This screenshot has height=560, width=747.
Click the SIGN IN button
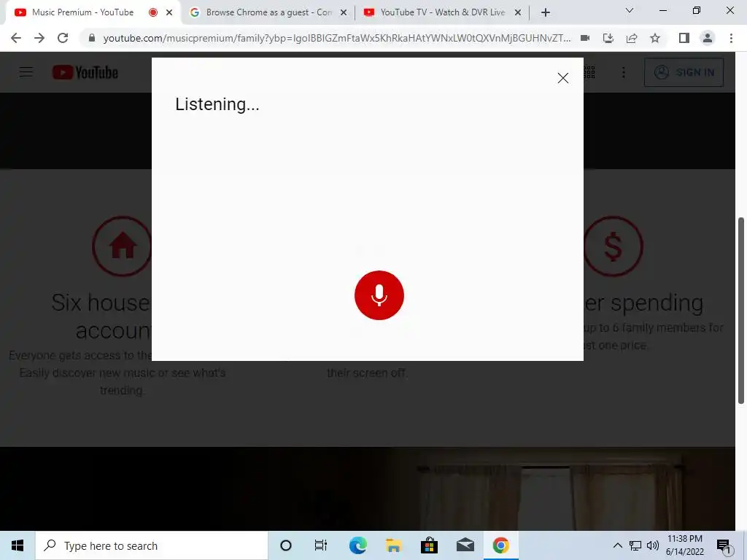[684, 72]
